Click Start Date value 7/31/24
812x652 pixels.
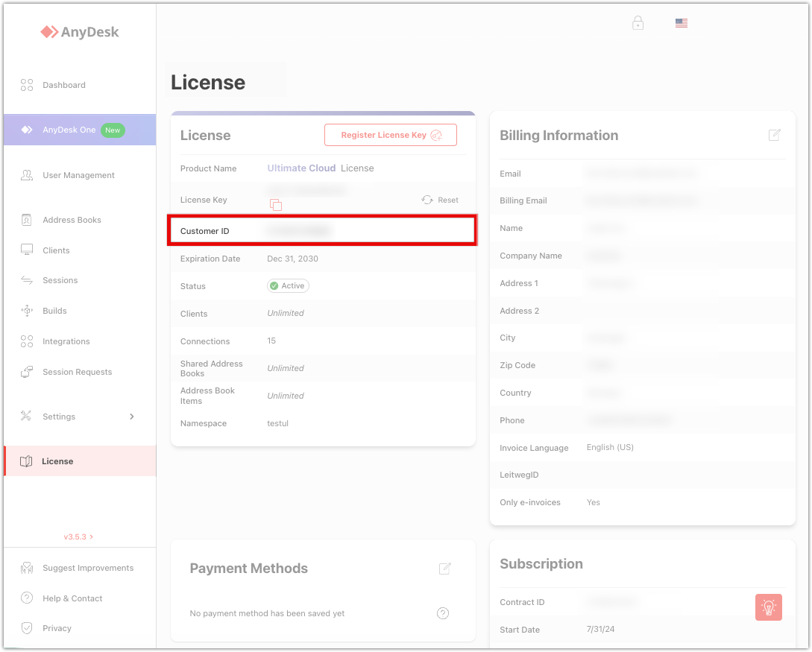point(601,629)
